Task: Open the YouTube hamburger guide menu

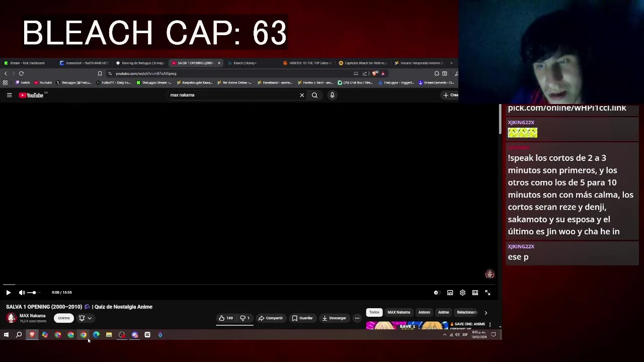Action: point(9,95)
